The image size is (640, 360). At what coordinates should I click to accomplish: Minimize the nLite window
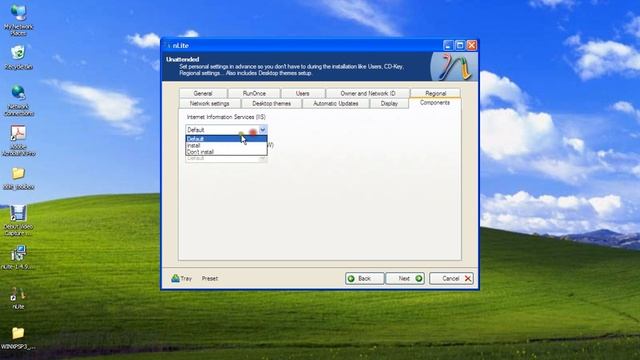tap(448, 45)
